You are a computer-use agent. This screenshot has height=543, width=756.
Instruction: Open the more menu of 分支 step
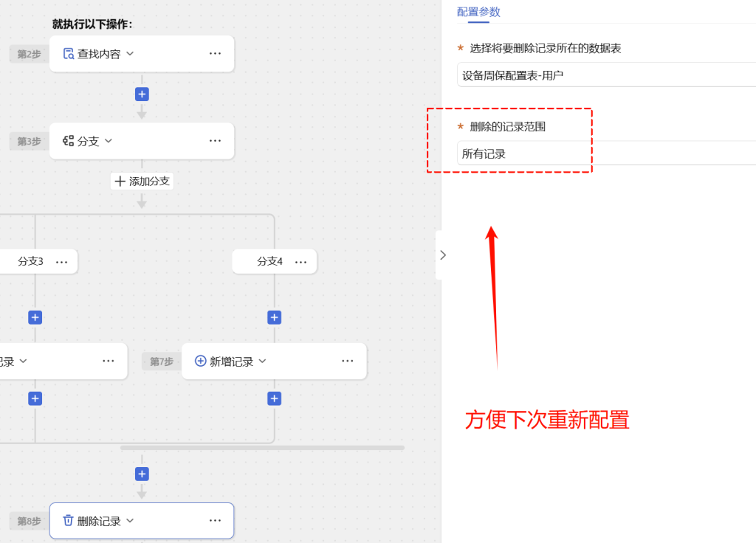point(215,141)
